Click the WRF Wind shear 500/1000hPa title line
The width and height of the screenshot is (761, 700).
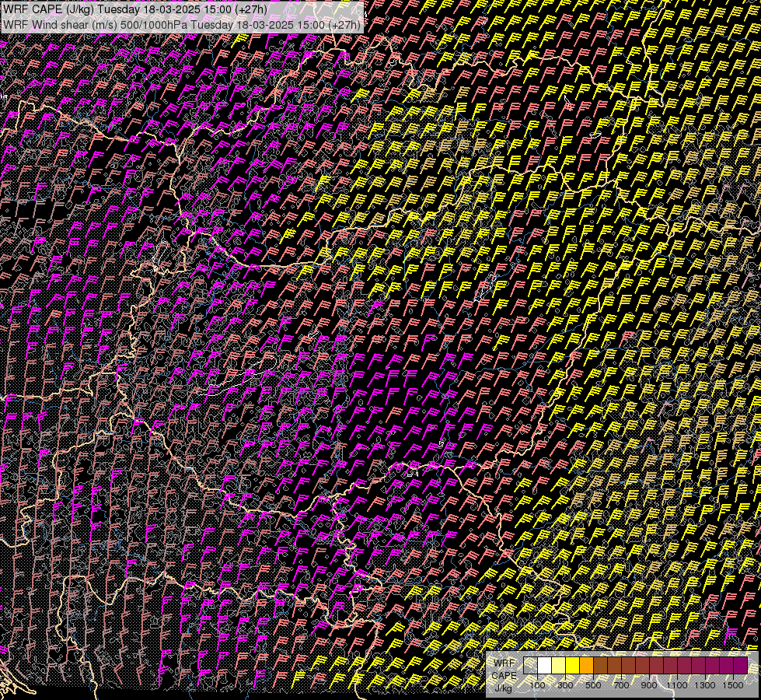click(x=182, y=24)
